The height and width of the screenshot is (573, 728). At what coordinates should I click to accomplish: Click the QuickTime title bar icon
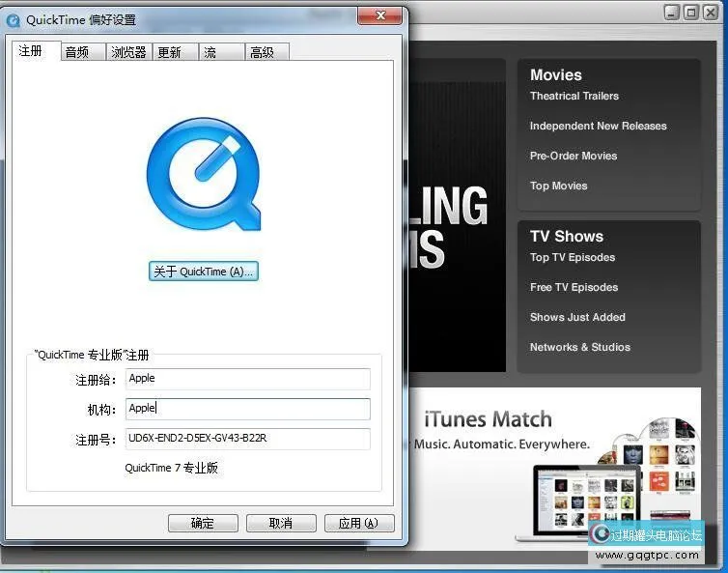coord(14,19)
